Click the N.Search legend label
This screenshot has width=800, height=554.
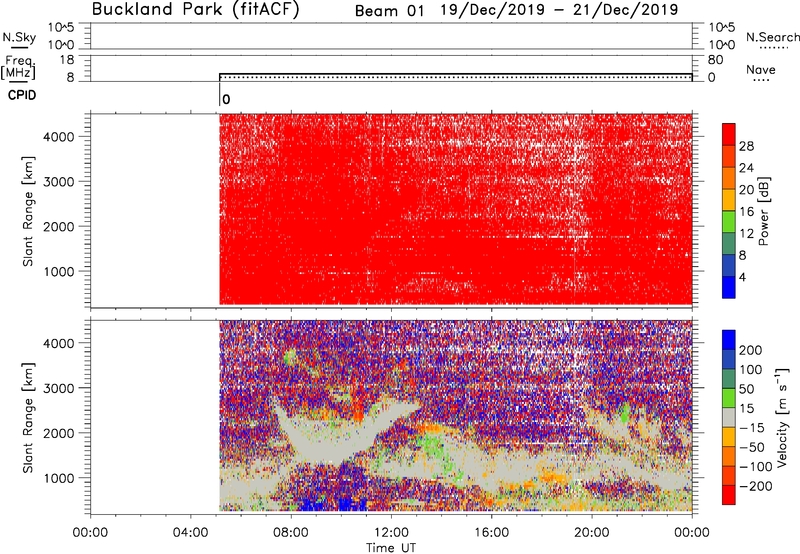coord(772,37)
